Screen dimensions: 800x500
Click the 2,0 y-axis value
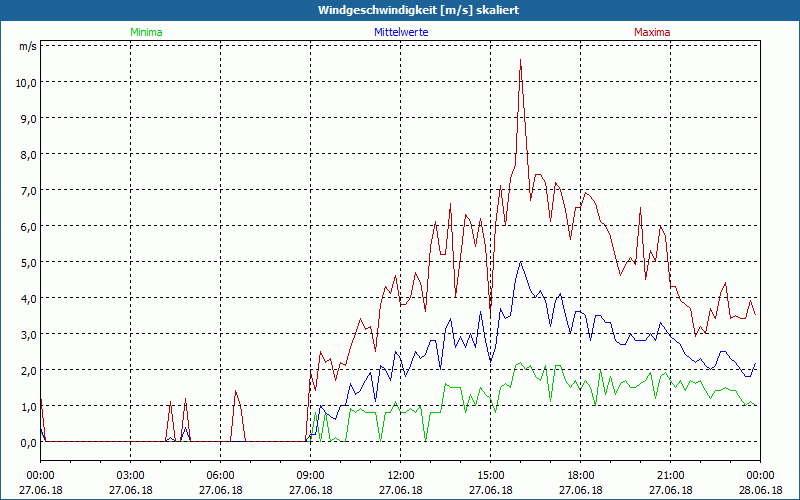coord(29,370)
